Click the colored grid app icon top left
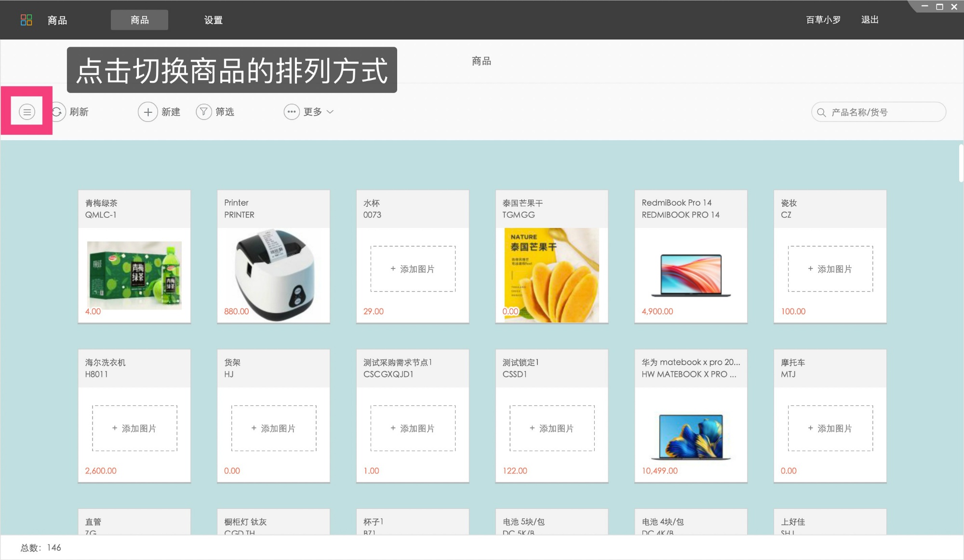Image resolution: width=964 pixels, height=560 pixels. [x=27, y=20]
